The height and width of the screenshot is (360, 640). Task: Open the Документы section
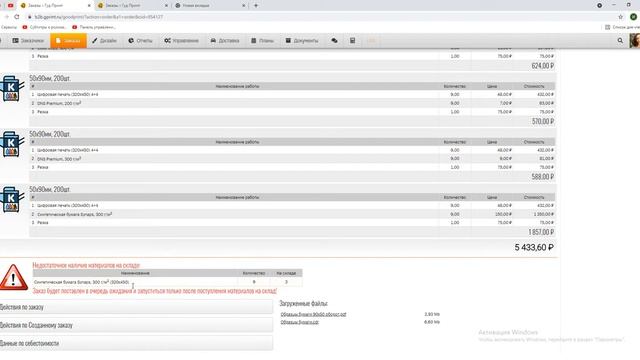pyautogui.click(x=302, y=41)
